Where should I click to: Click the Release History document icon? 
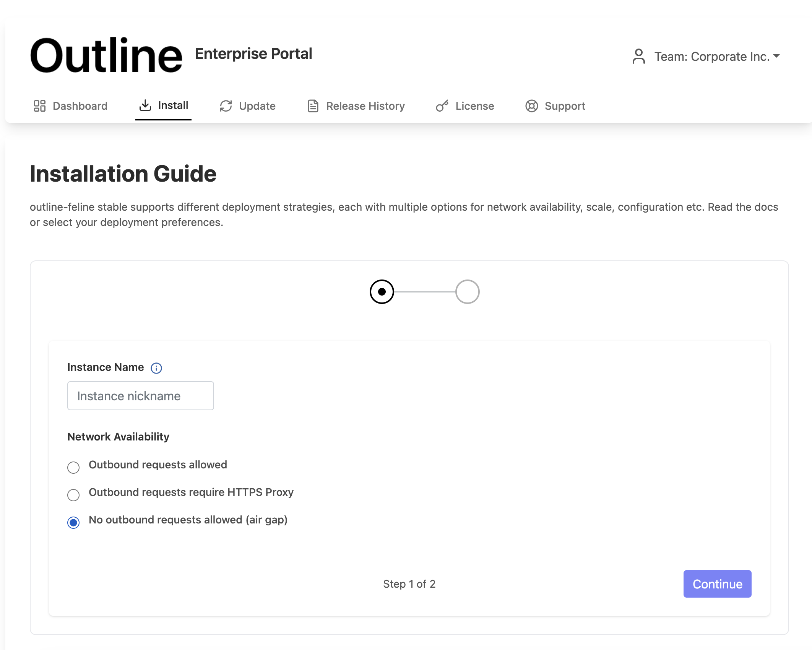[x=313, y=106]
